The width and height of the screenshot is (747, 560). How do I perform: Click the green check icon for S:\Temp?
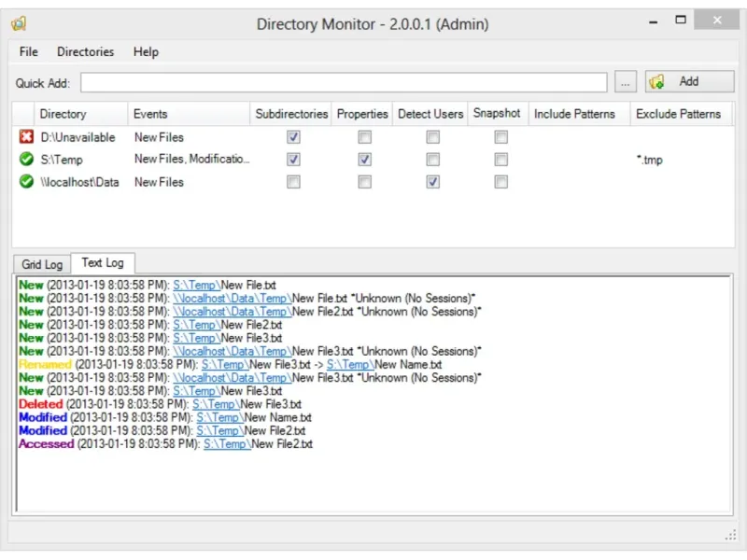tap(26, 159)
